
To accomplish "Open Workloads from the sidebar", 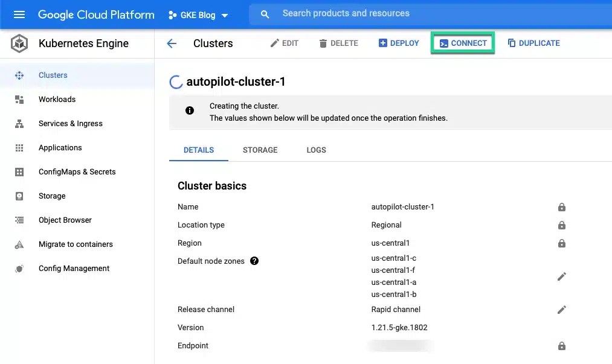I will [x=57, y=99].
